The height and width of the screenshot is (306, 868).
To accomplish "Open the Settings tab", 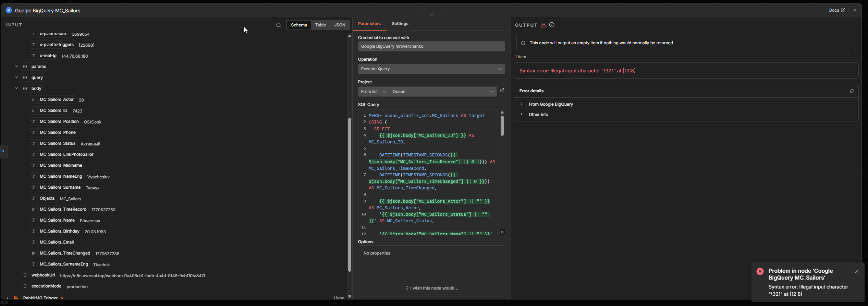I will (x=400, y=24).
